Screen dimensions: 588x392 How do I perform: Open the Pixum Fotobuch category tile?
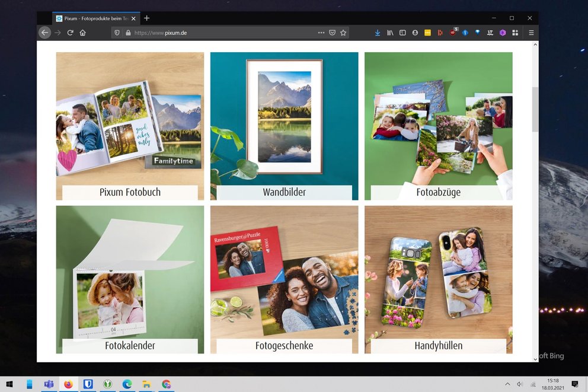(130, 126)
